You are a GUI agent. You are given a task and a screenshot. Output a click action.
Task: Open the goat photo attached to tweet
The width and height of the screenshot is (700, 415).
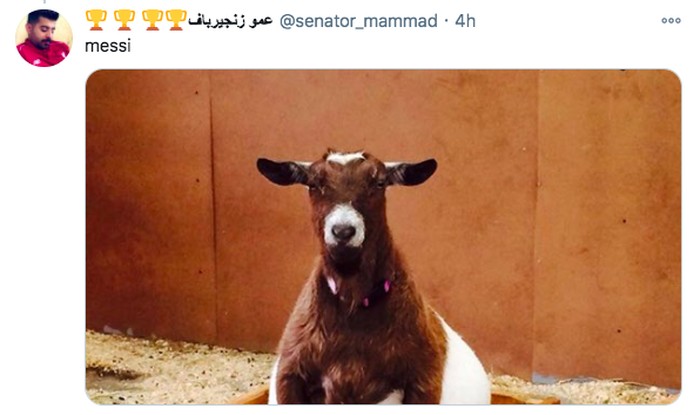click(x=383, y=237)
